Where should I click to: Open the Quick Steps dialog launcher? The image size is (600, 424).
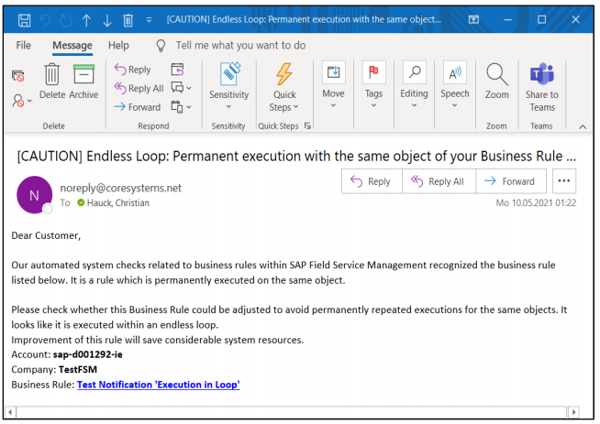308,126
